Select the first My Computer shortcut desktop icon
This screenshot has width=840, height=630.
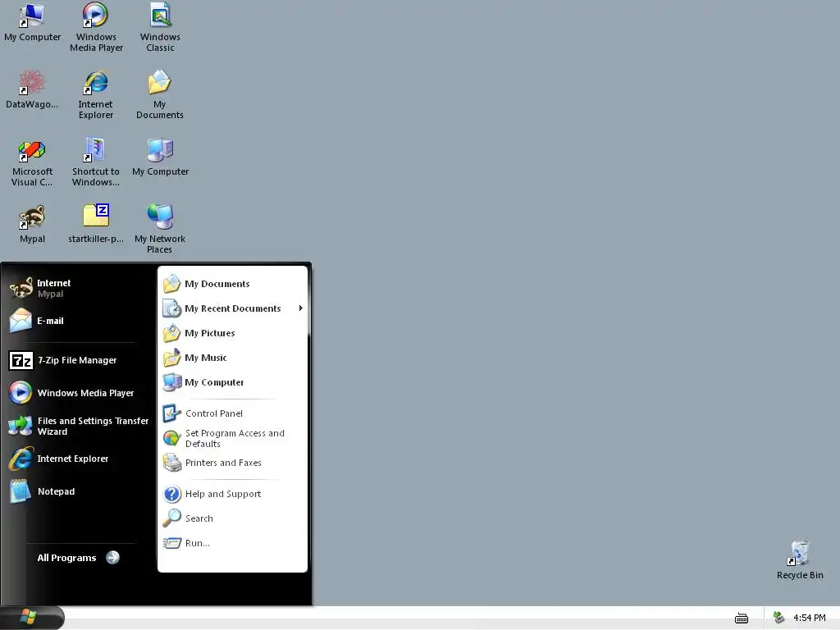(32, 22)
